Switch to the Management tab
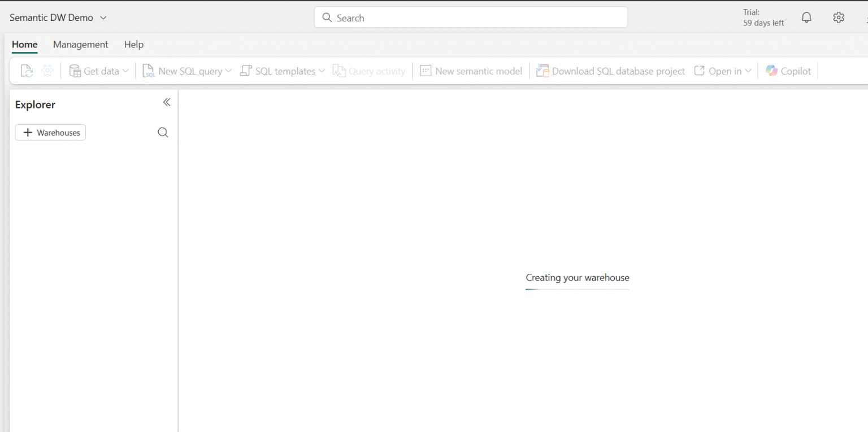The image size is (868, 432). coord(80,45)
